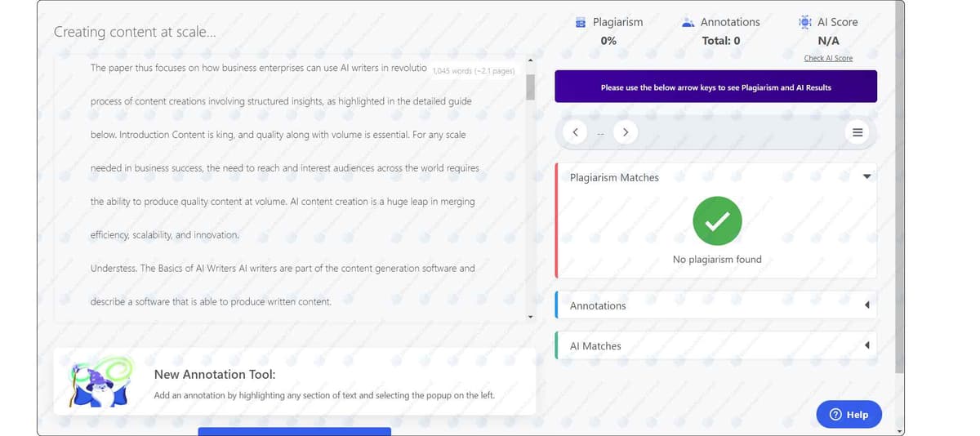Expand the Annotations panel
The width and height of the screenshot is (980, 436).
866,305
